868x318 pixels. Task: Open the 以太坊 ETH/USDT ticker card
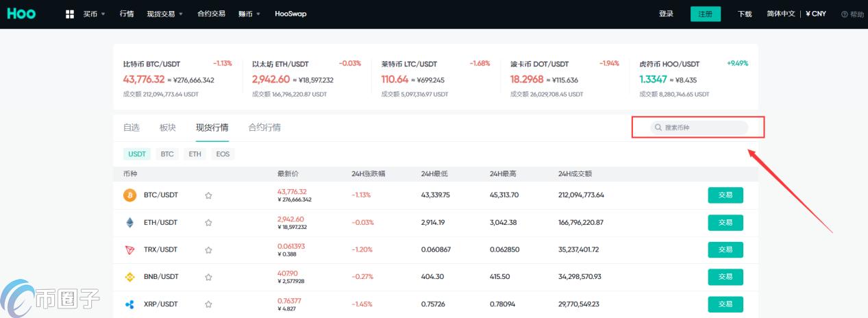[306, 78]
